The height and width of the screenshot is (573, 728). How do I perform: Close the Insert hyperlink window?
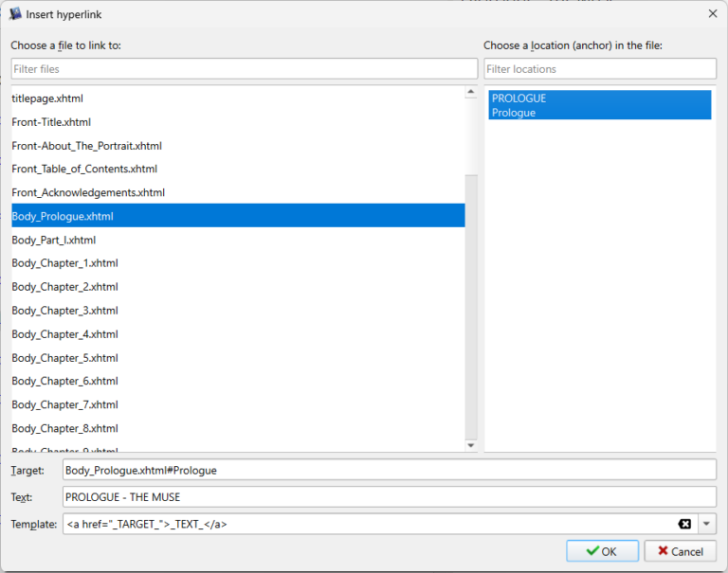pyautogui.click(x=712, y=13)
